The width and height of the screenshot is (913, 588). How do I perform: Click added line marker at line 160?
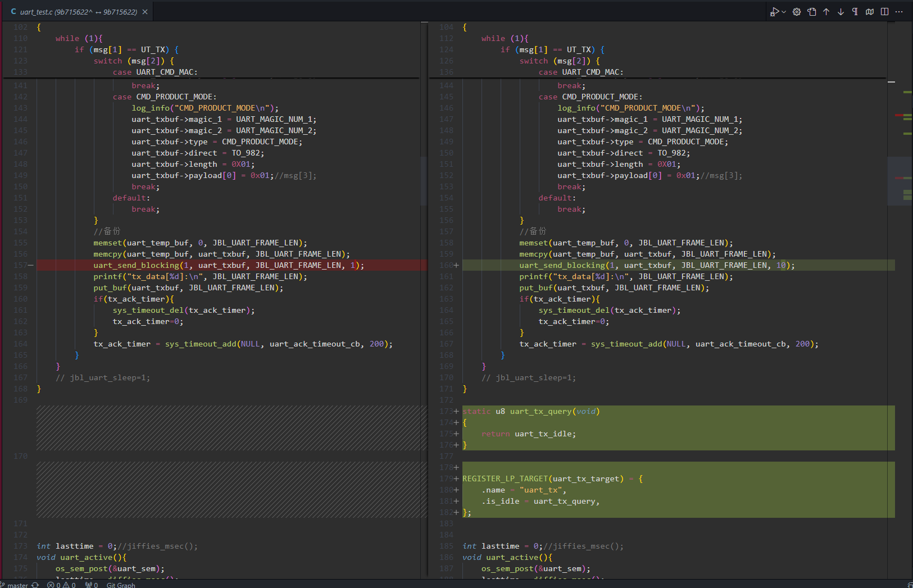tap(456, 265)
